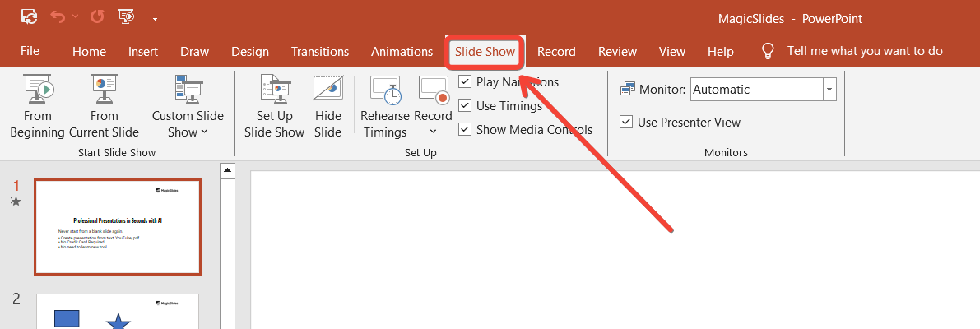Screen dimensions: 980x329
Task: Click the slide panel scroll up arrow
Action: (227, 170)
